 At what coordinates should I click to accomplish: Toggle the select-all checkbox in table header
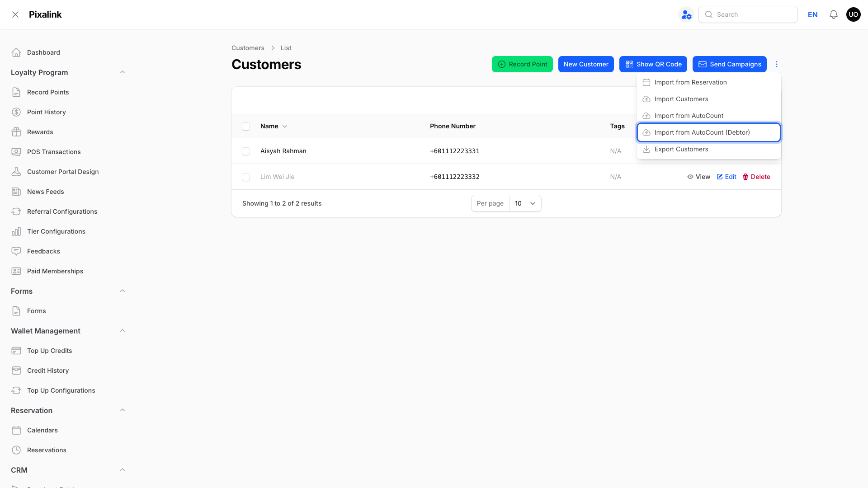point(246,127)
